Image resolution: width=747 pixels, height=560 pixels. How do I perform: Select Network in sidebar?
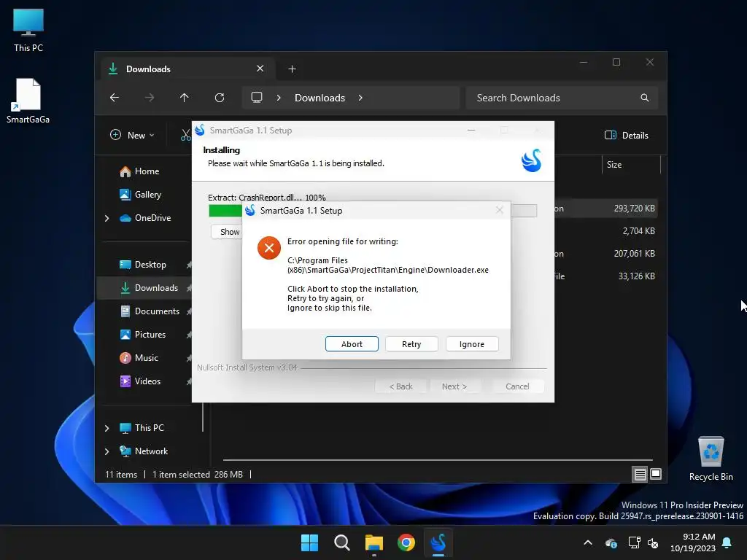pyautogui.click(x=144, y=451)
